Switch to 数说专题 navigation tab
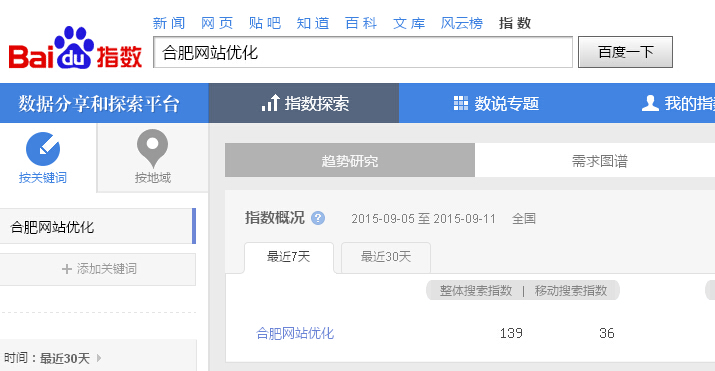Viewport: 715px width, 371px height. click(496, 103)
